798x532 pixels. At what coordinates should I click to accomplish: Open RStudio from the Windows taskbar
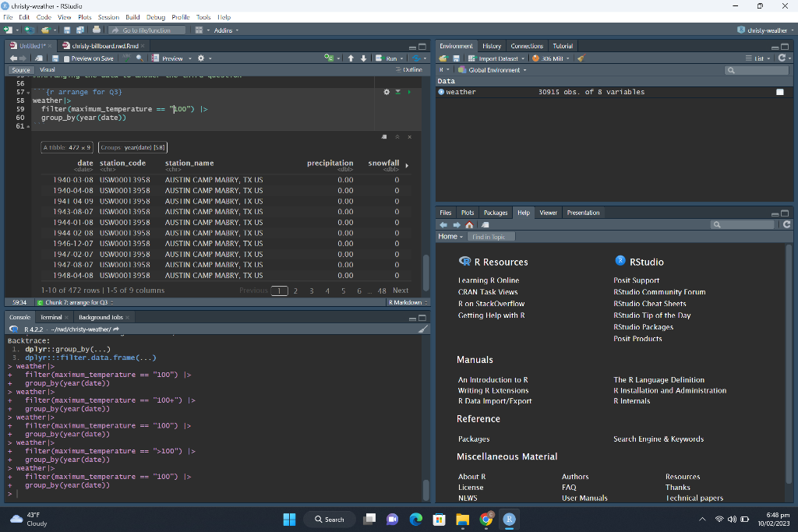coord(509,519)
